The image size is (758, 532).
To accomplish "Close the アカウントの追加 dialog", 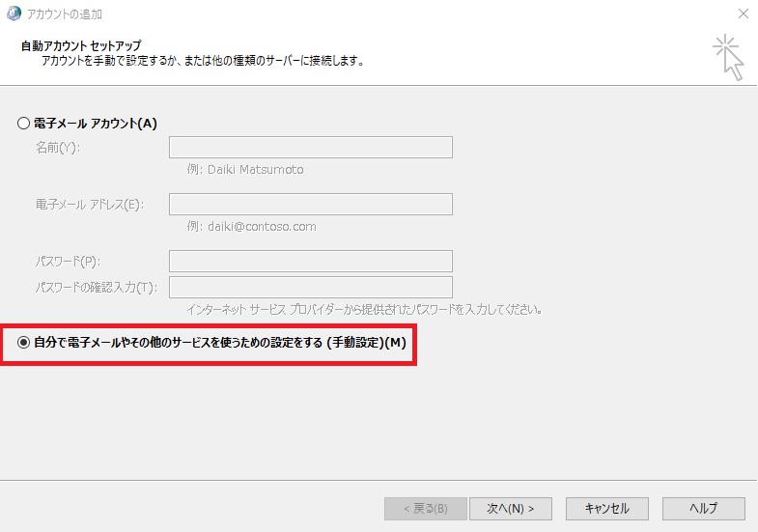I will tap(744, 14).
